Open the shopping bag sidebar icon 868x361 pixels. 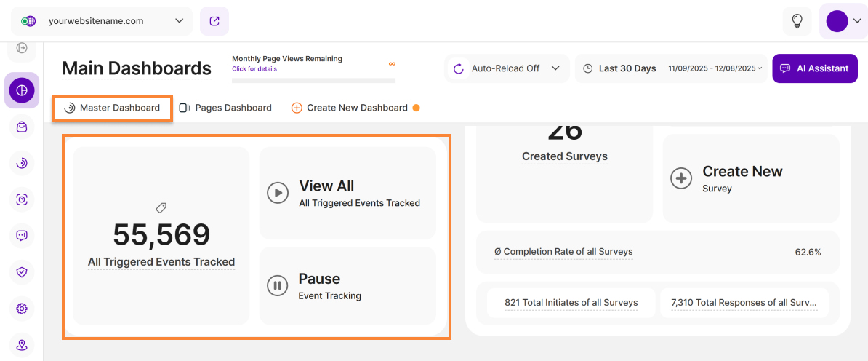pos(22,127)
